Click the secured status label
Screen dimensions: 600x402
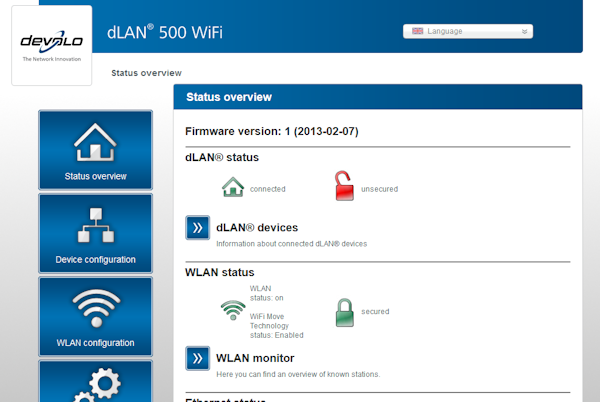(375, 311)
